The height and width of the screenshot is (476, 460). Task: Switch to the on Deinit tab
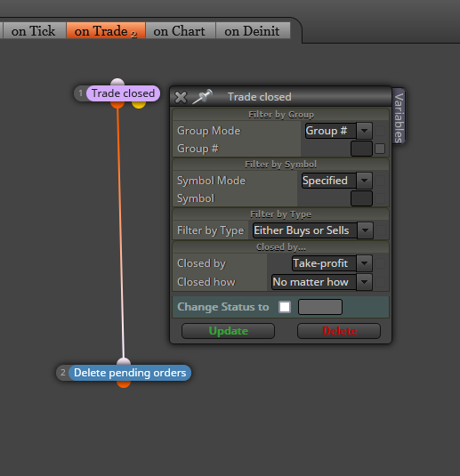pyautogui.click(x=253, y=31)
